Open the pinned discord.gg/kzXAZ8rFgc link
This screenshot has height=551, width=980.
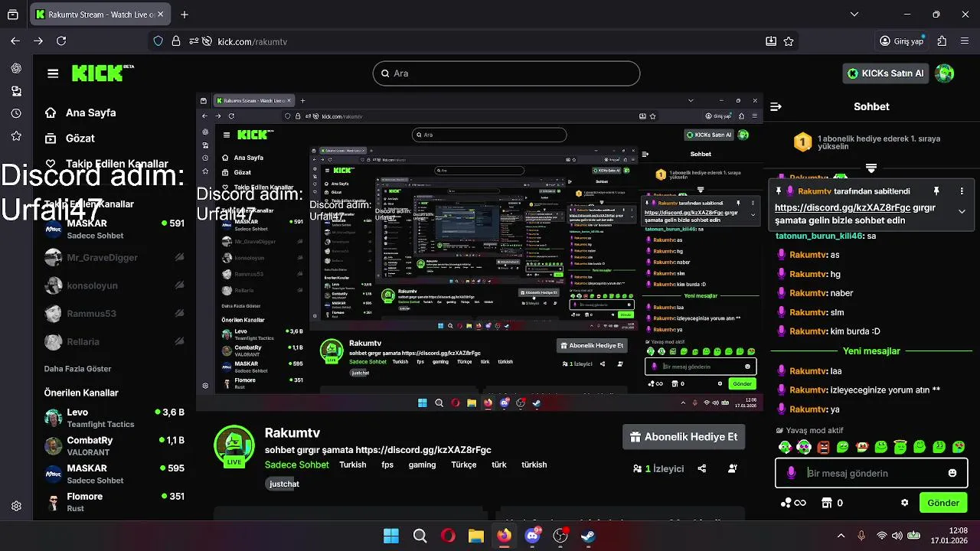click(x=842, y=207)
